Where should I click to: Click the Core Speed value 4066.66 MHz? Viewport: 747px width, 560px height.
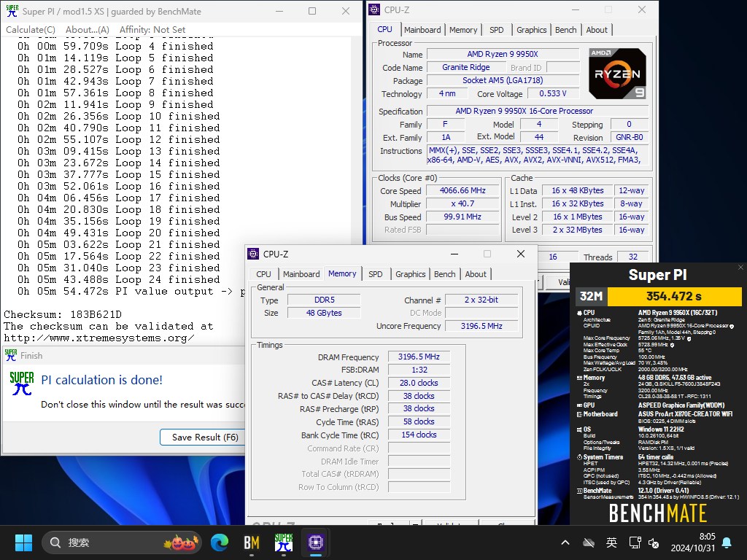coord(462,190)
